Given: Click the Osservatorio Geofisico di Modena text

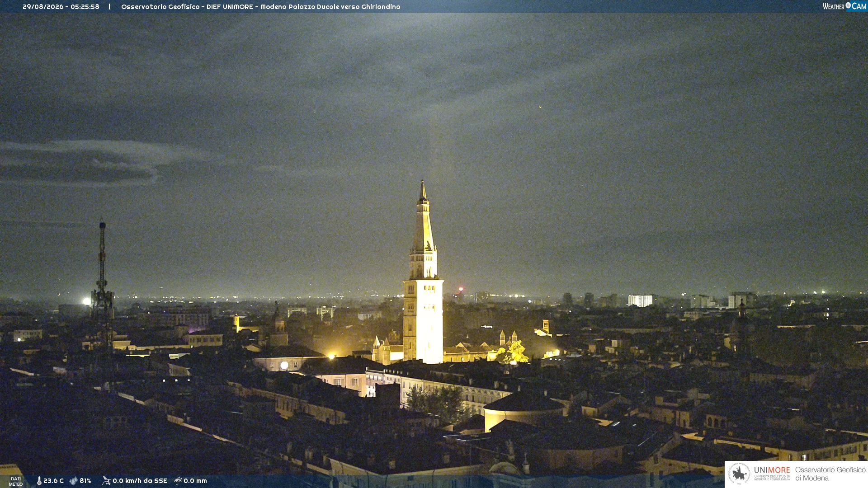Looking at the screenshot, I should pos(830,474).
